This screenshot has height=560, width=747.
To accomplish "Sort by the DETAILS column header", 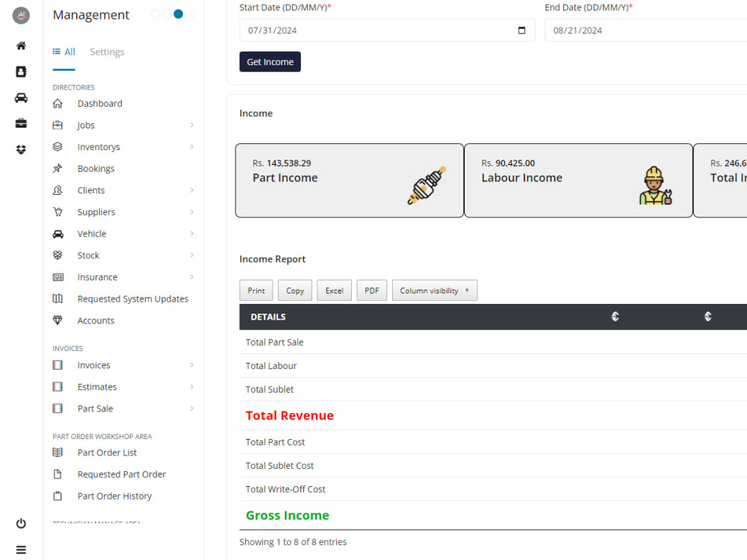I will pos(268,317).
